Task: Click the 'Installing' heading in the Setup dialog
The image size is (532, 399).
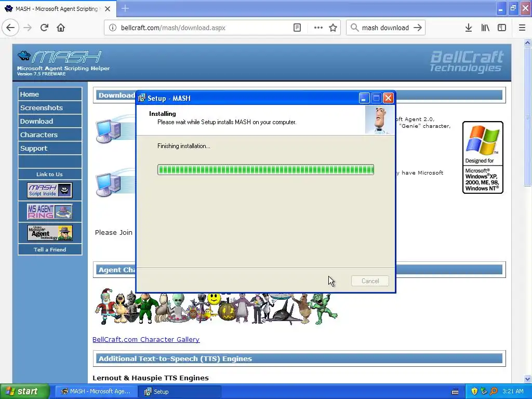Action: [x=163, y=114]
